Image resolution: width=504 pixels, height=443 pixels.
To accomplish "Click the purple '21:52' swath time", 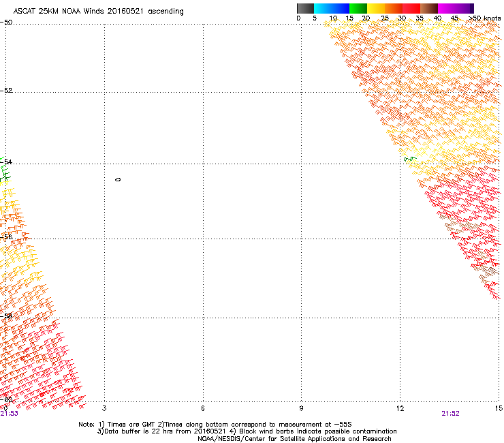I will pyautogui.click(x=450, y=414).
